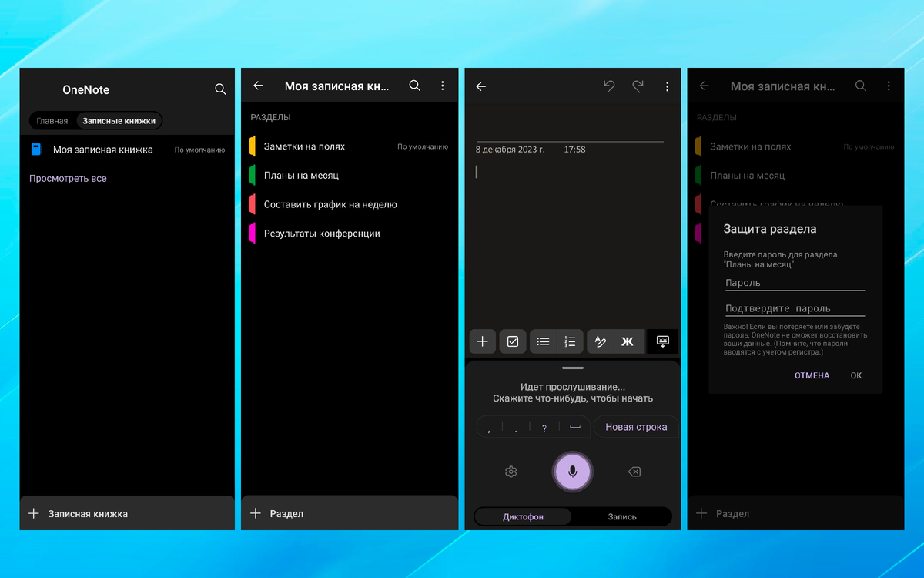
Task: Tap the backspace delete icon
Action: coord(634,472)
